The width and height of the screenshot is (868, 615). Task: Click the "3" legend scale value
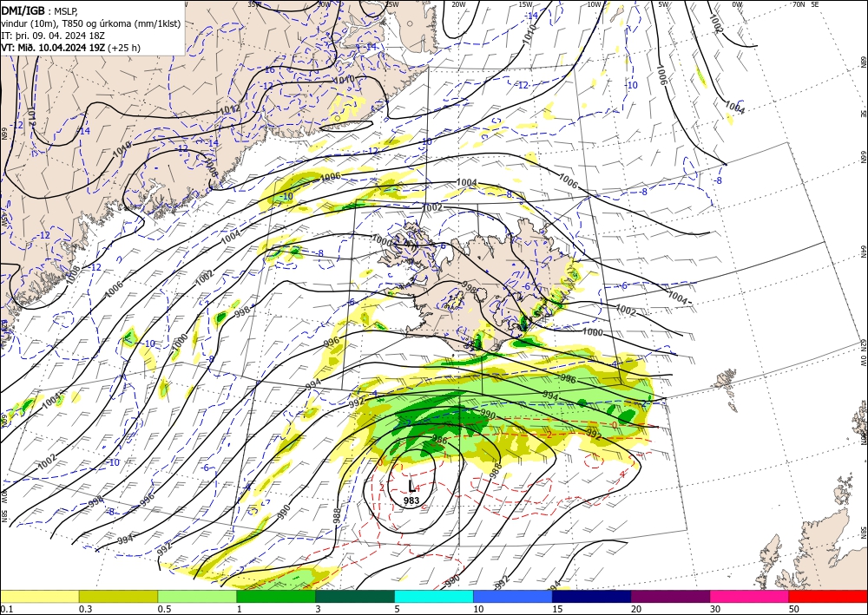(319, 609)
